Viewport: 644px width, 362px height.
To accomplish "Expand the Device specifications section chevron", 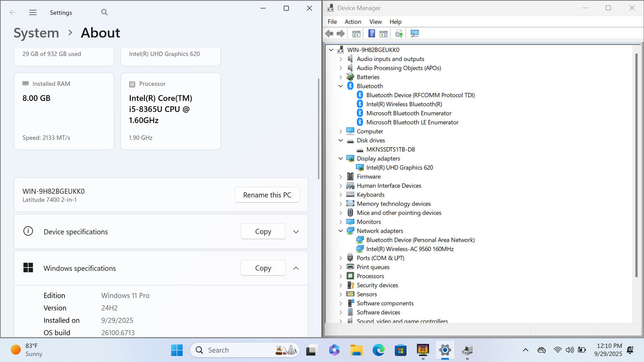I will (296, 232).
